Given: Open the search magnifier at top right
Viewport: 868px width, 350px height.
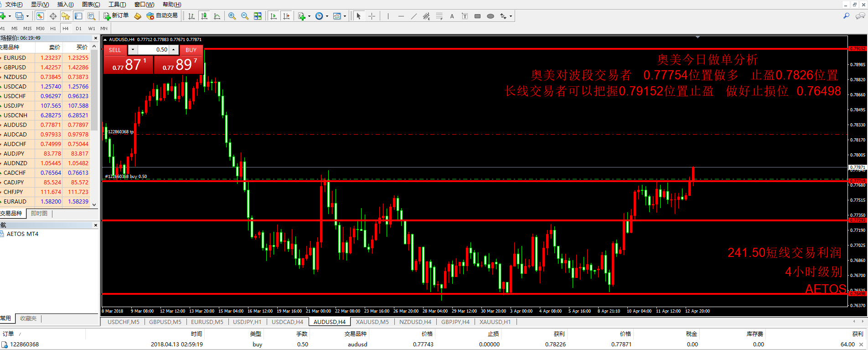Looking at the screenshot, I should pyautogui.click(x=846, y=16).
